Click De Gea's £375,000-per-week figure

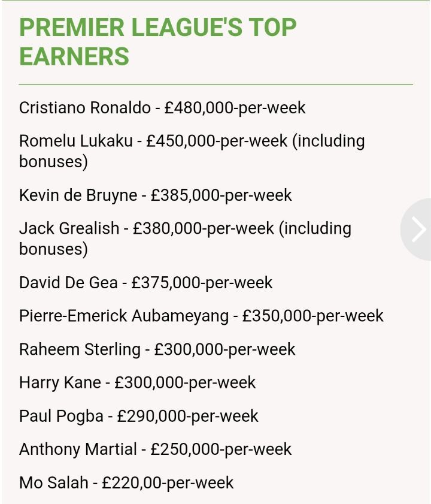tap(202, 283)
